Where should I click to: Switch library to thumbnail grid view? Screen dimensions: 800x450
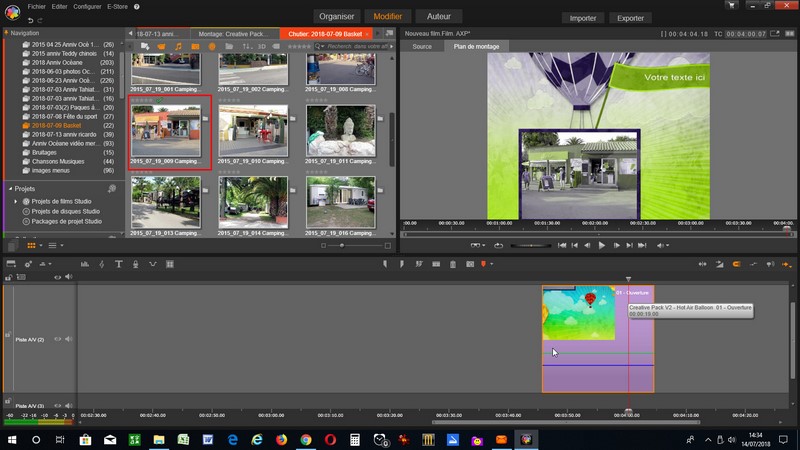[x=31, y=245]
